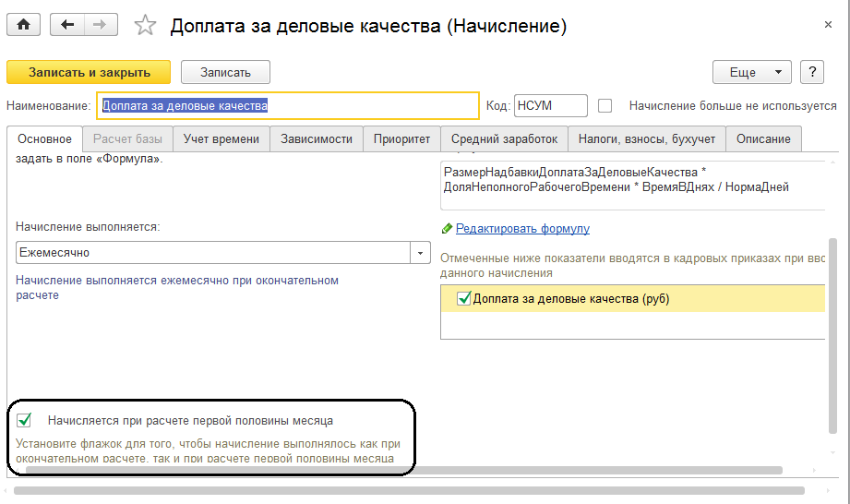Open the 'Ежемесячно' dropdown arrow

click(420, 253)
